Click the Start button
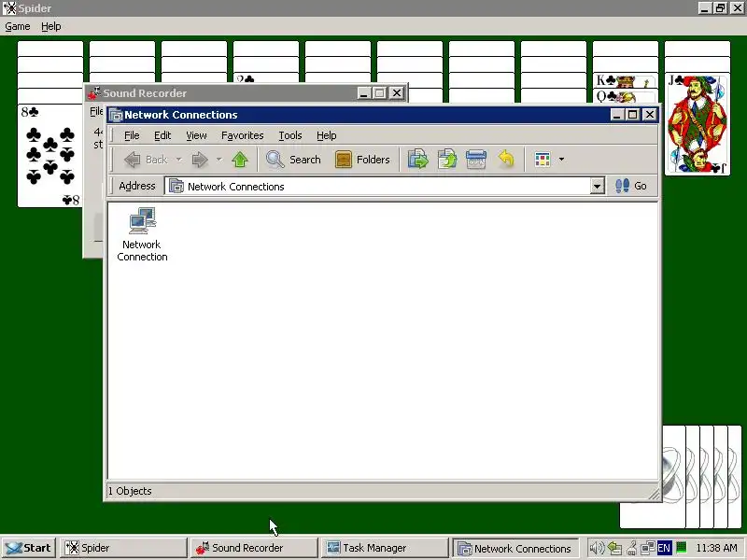Viewport: 747px width, 560px height. (28, 548)
